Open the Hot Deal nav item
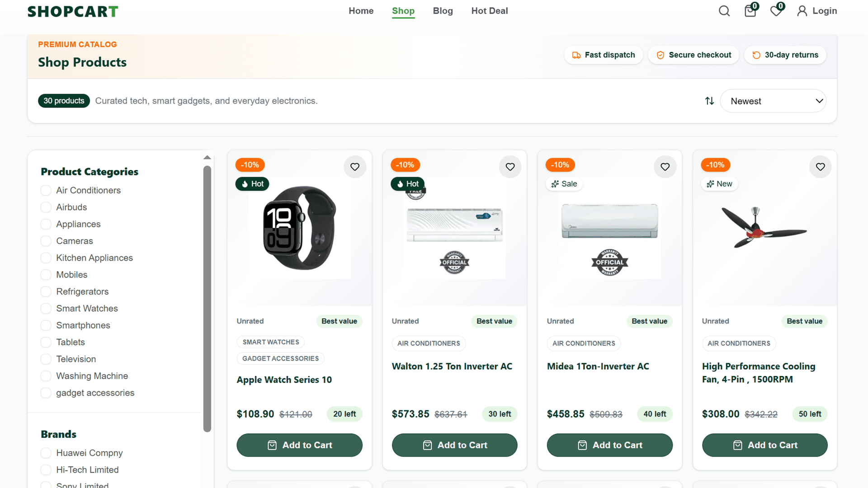The width and height of the screenshot is (868, 488). [x=490, y=11]
